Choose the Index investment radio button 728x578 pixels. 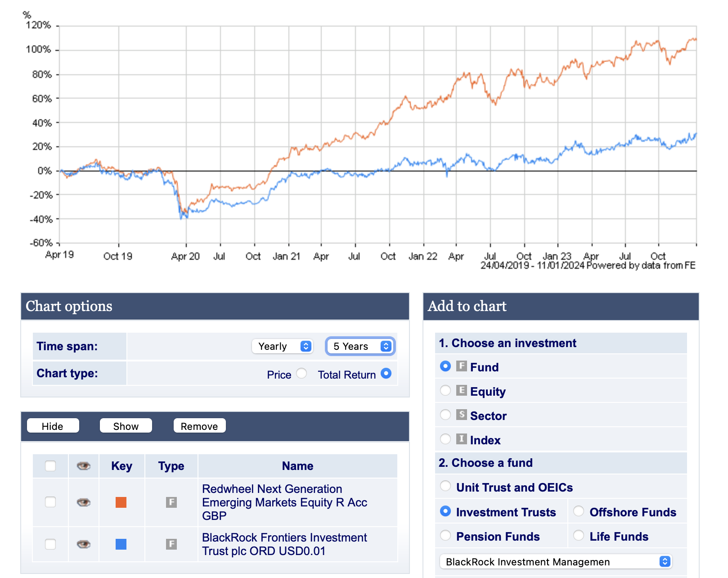[x=445, y=439]
